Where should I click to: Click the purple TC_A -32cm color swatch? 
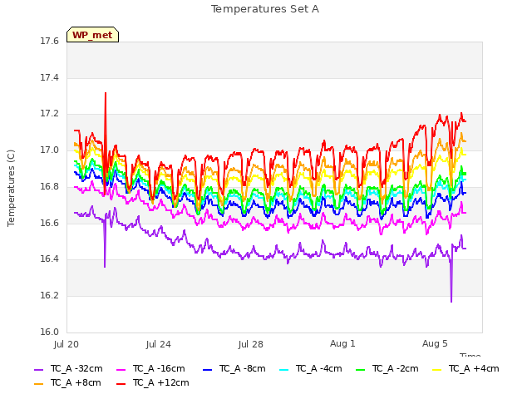[39, 370]
